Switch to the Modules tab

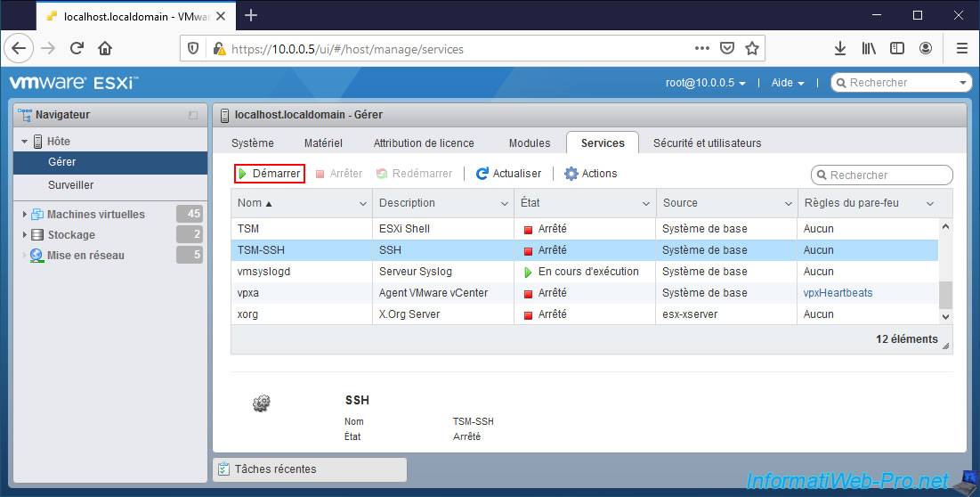tap(530, 143)
